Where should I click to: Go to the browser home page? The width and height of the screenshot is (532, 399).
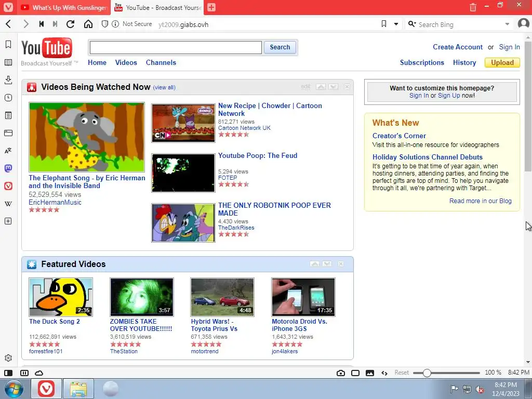coord(88,24)
